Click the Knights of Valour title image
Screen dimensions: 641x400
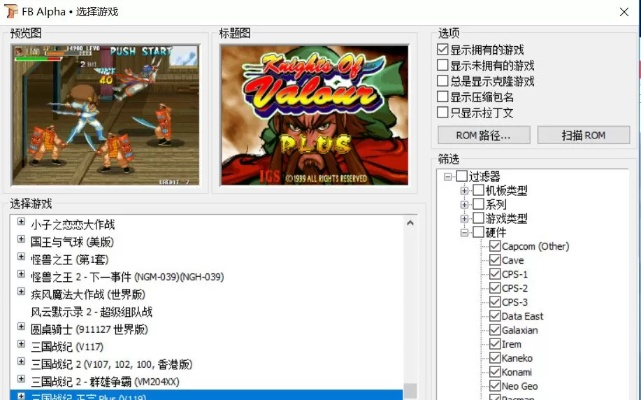point(314,114)
